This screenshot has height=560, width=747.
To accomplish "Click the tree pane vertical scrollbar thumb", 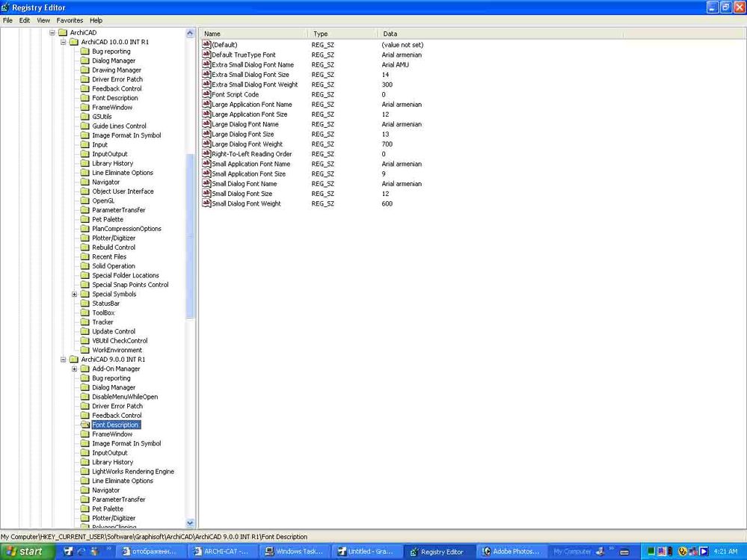I will coord(190,236).
